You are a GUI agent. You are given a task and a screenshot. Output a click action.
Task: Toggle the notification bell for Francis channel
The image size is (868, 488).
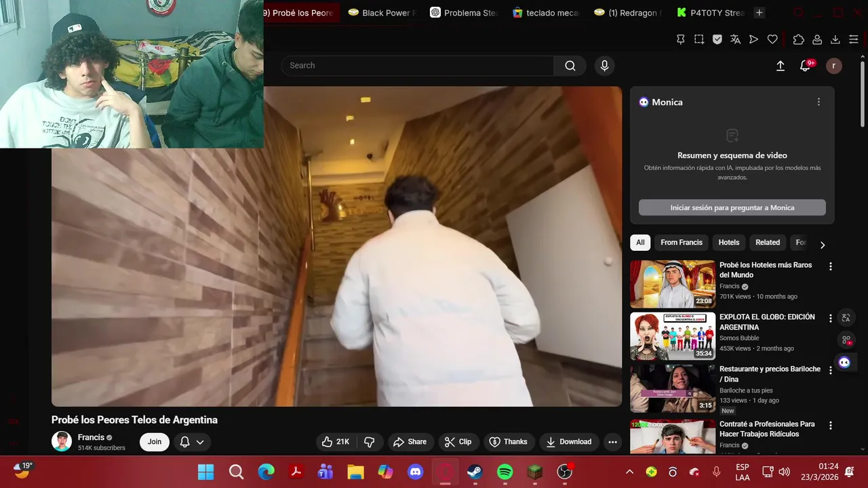tap(184, 442)
